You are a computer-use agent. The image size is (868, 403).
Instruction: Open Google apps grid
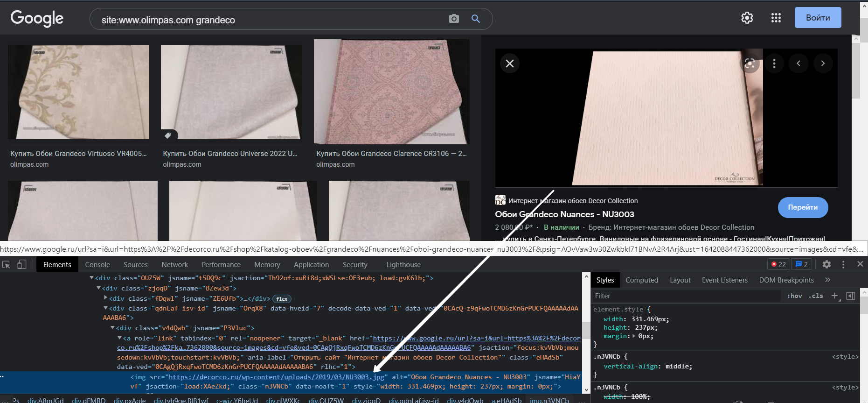[x=776, y=18]
